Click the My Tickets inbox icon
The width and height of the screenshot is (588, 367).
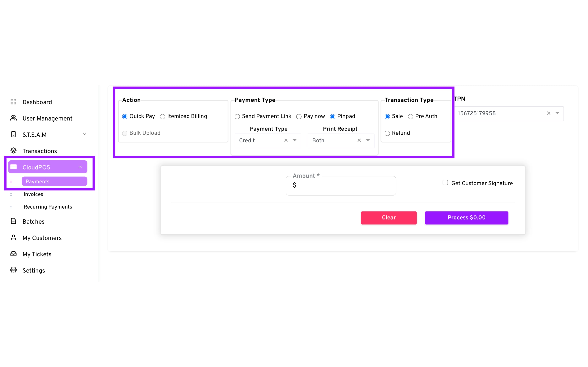(13, 254)
